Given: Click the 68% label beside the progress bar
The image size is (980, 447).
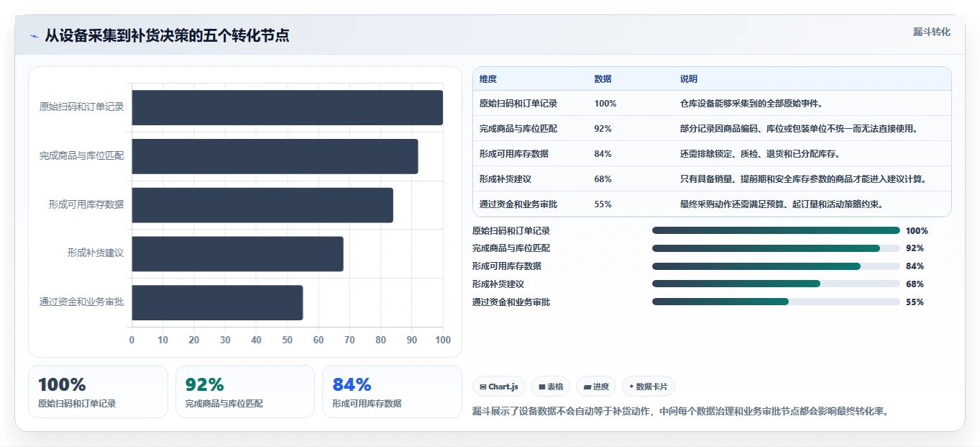Looking at the screenshot, I should [x=915, y=284].
